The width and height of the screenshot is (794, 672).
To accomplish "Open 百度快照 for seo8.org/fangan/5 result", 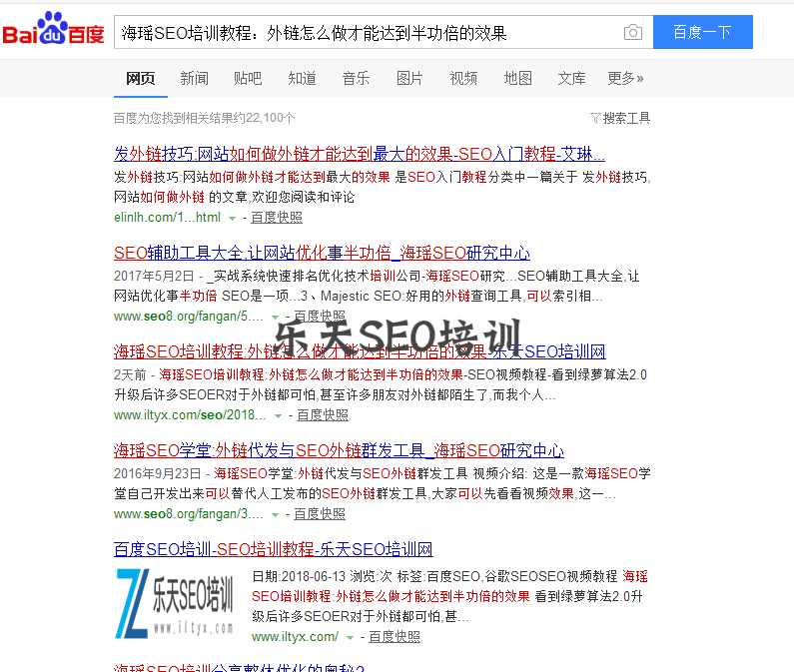I will [320, 316].
